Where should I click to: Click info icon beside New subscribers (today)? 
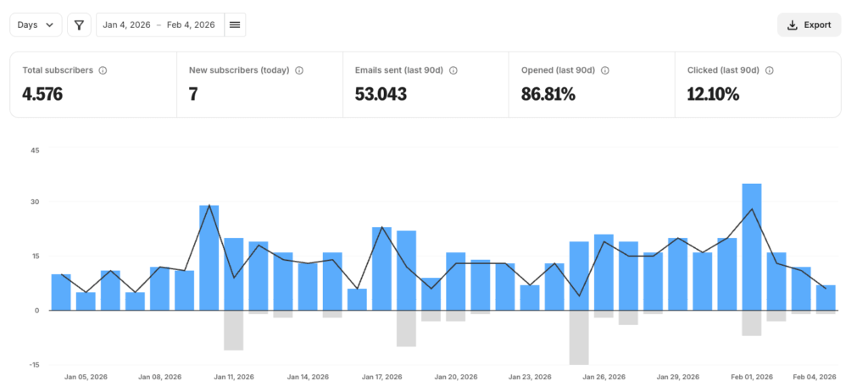[299, 70]
